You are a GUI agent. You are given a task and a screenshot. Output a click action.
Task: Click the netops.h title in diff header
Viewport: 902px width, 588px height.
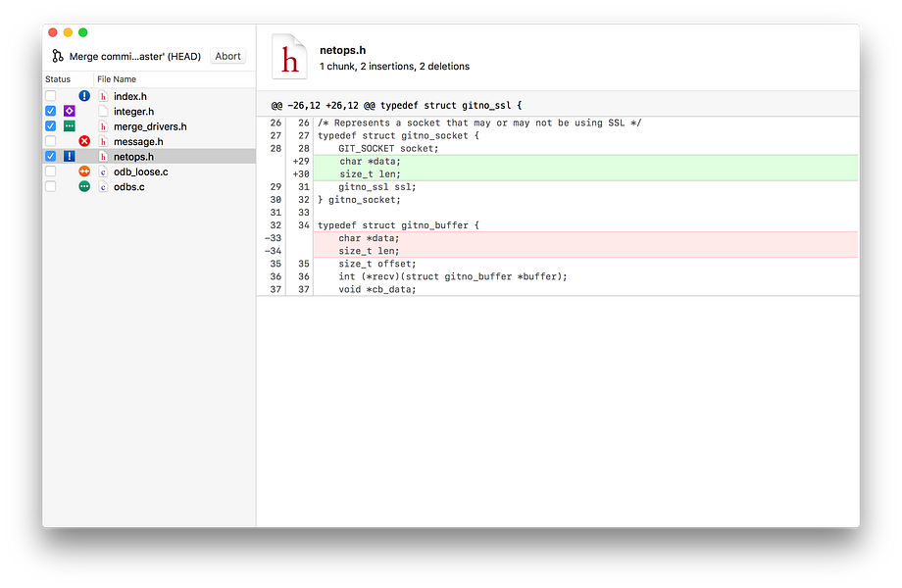(343, 50)
